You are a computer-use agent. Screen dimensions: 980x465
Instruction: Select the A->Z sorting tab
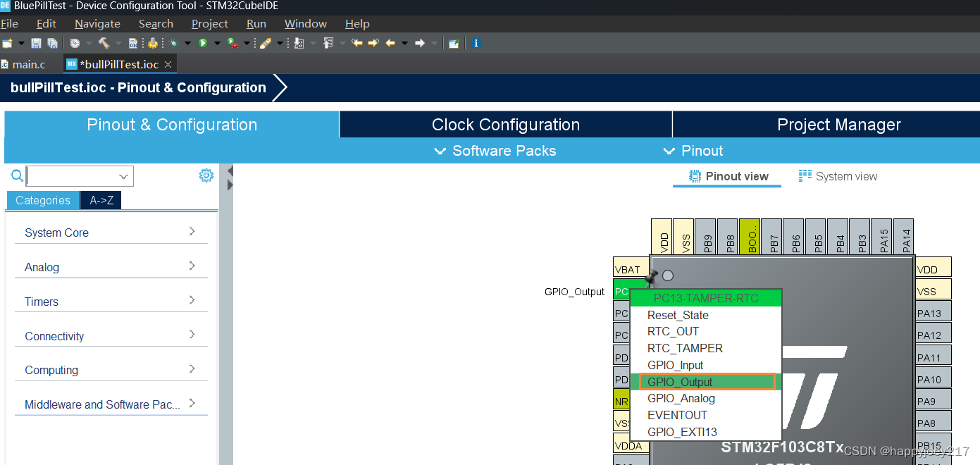[x=101, y=200]
